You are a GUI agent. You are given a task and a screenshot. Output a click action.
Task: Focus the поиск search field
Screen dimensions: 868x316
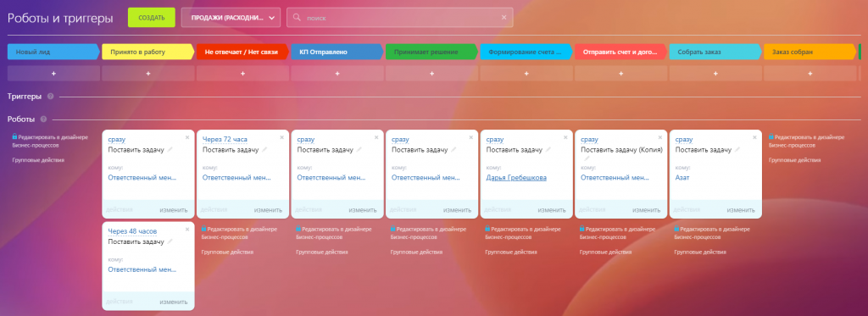(400, 18)
